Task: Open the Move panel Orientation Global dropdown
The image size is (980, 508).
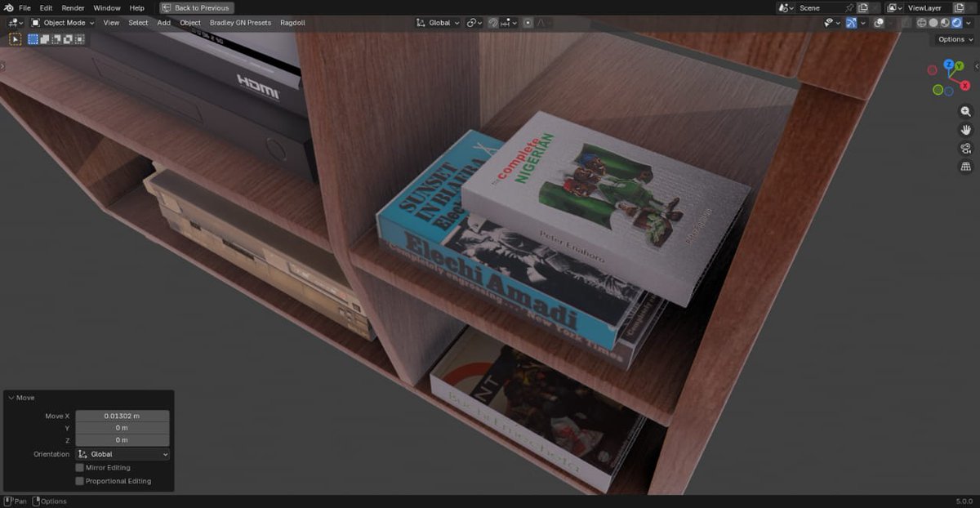Action: [122, 454]
